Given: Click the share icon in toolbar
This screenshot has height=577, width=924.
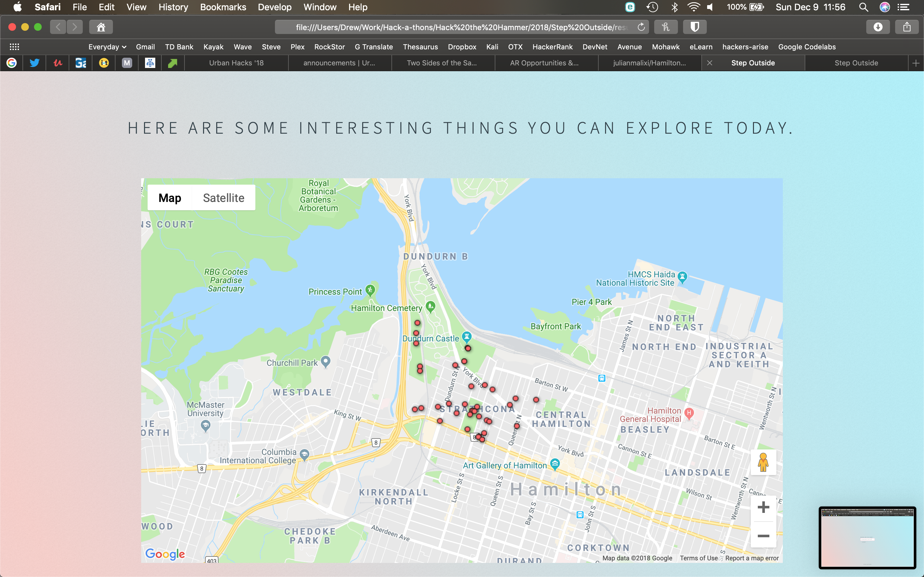Looking at the screenshot, I should coord(907,27).
